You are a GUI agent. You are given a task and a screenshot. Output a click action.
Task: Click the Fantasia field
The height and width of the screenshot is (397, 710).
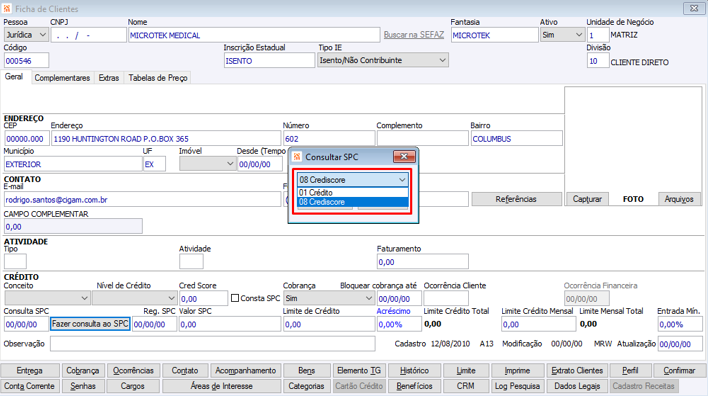[x=494, y=35]
